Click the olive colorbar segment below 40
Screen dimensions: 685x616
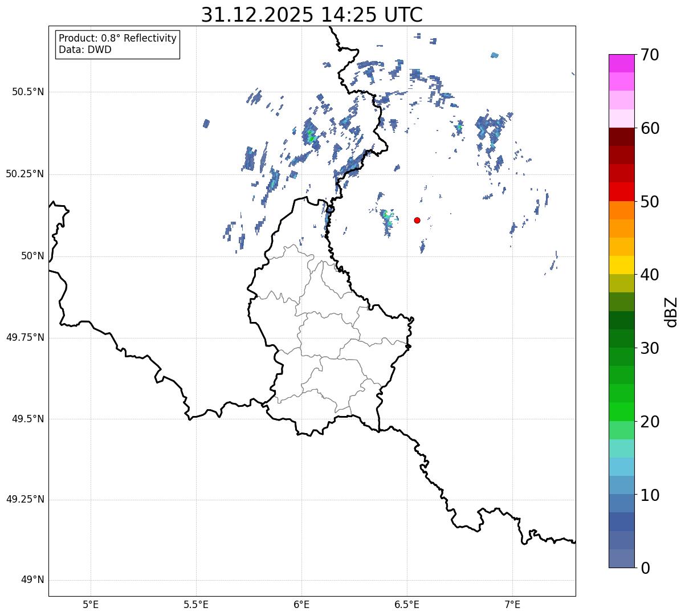tap(622, 283)
